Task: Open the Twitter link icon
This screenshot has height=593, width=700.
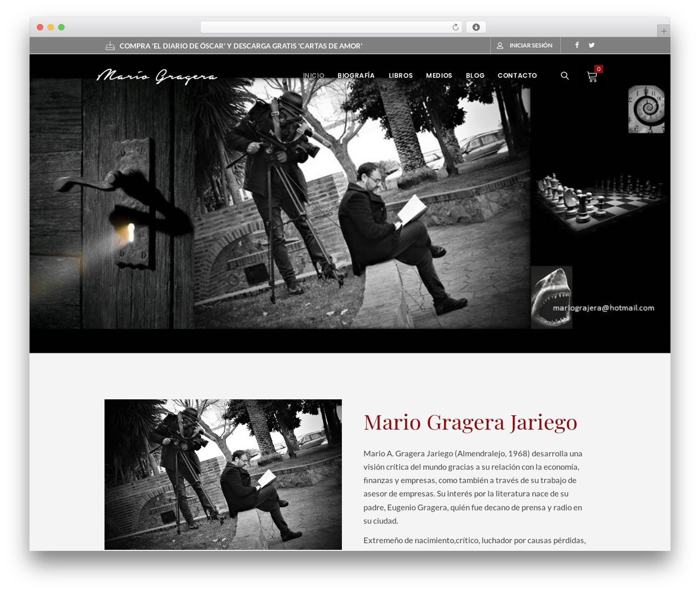Action: pos(592,45)
